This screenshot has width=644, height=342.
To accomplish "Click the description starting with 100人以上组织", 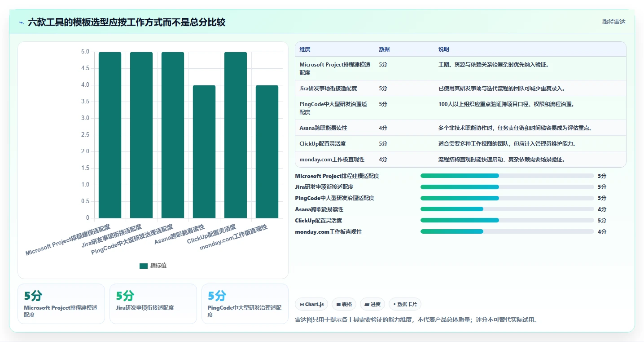I will click(x=506, y=104).
